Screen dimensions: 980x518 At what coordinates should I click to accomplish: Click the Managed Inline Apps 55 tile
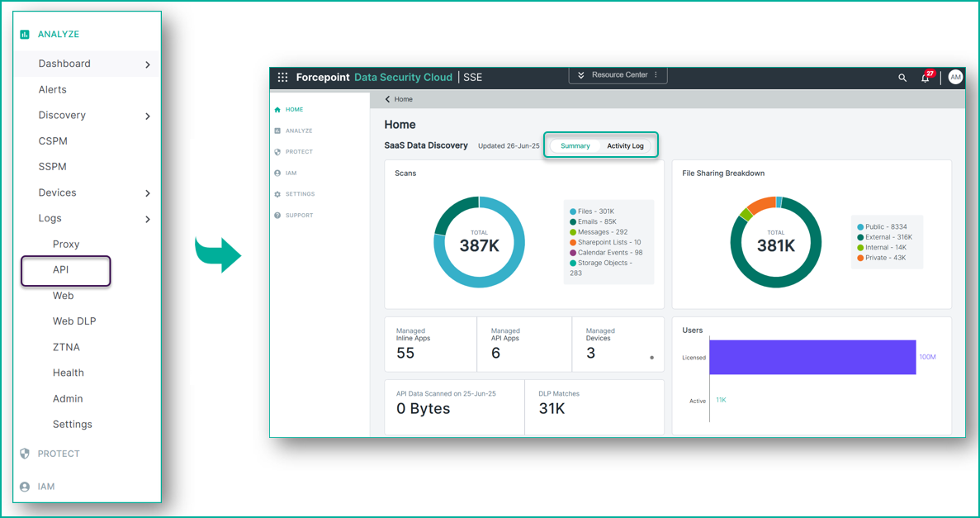pos(431,344)
